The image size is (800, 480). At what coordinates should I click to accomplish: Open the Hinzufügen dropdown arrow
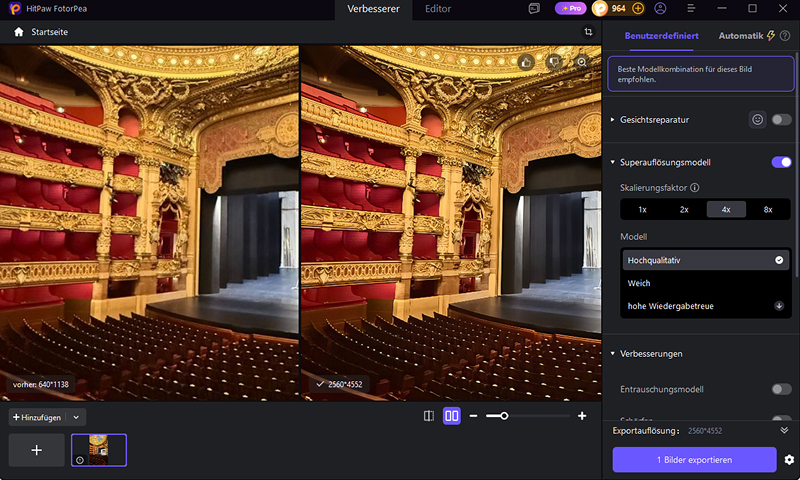[x=76, y=417]
